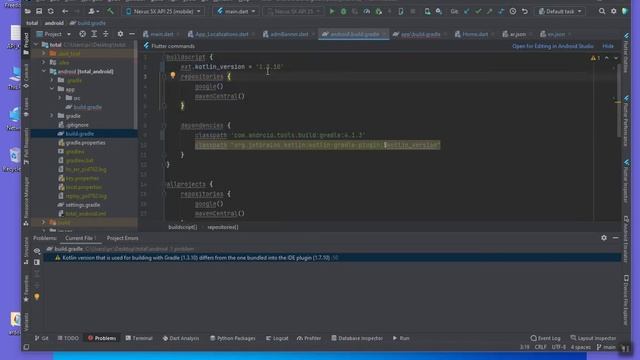Save all files with floppy icon
The image size is (640, 360).
point(39,11)
